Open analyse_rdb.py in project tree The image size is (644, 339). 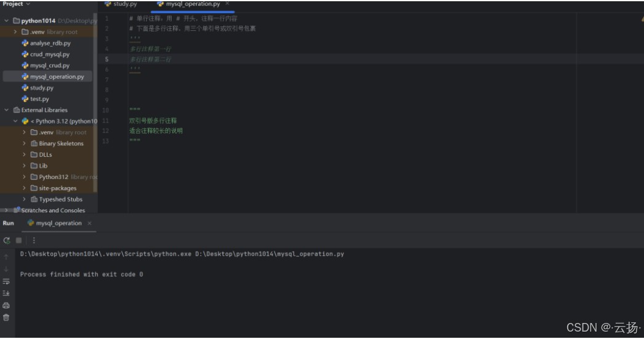point(50,43)
